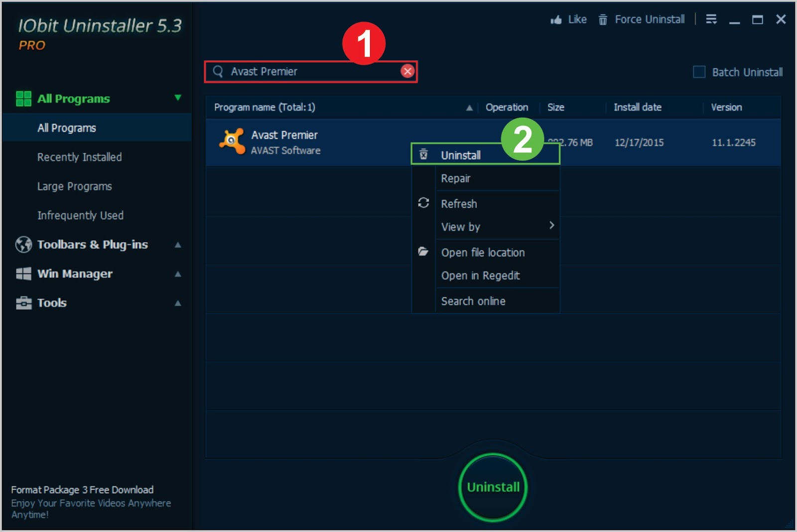
Task: Click the All Programs green heading
Action: click(x=74, y=99)
